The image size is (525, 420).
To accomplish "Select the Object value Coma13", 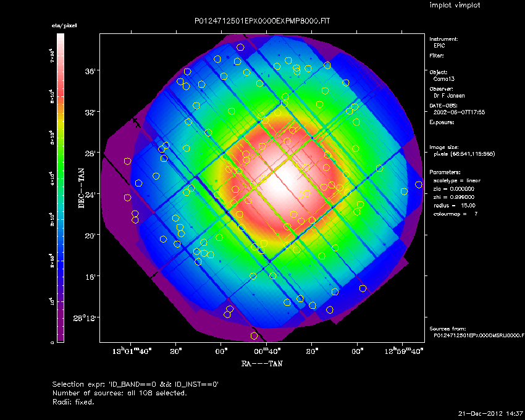I will click(x=443, y=79).
